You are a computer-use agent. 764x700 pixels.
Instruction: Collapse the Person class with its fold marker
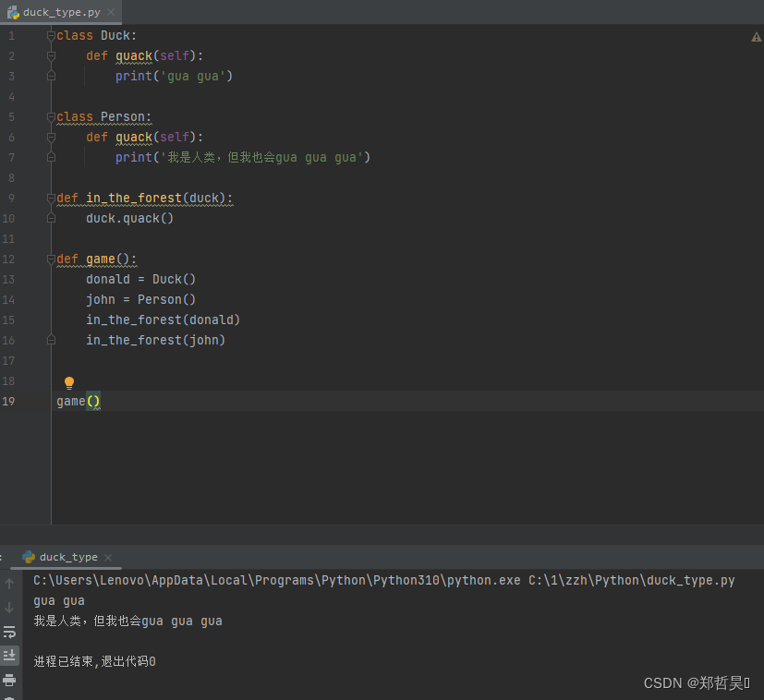tap(51, 116)
